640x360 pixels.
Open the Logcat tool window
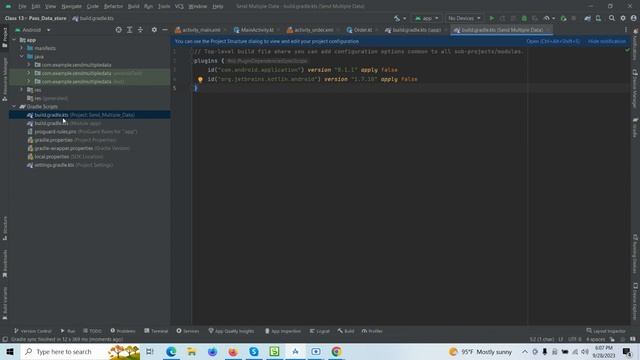[320, 331]
